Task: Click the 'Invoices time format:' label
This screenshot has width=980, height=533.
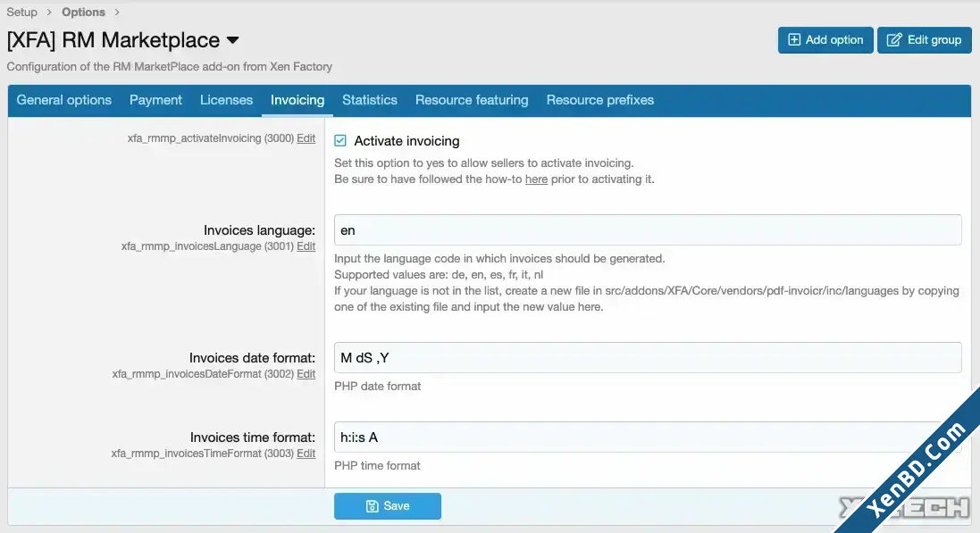Action: coord(253,437)
